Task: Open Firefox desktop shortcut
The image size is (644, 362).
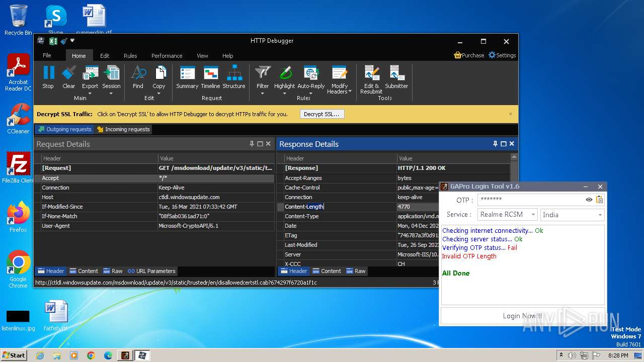Action: [18, 217]
